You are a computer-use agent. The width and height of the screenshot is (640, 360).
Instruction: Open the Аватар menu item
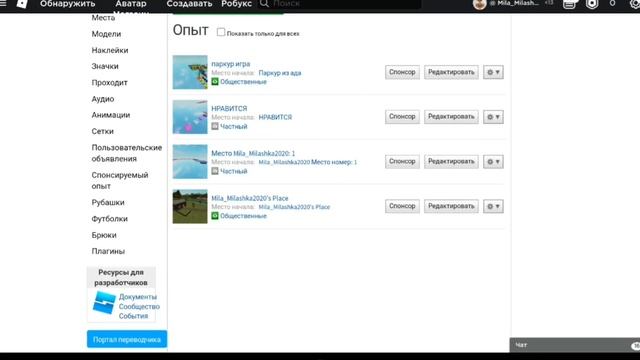point(131,4)
